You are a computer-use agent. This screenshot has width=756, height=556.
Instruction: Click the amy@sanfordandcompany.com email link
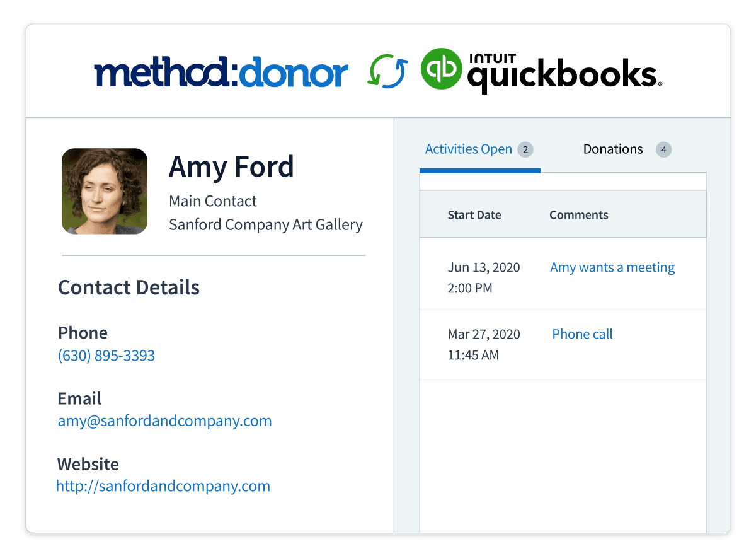tap(165, 420)
